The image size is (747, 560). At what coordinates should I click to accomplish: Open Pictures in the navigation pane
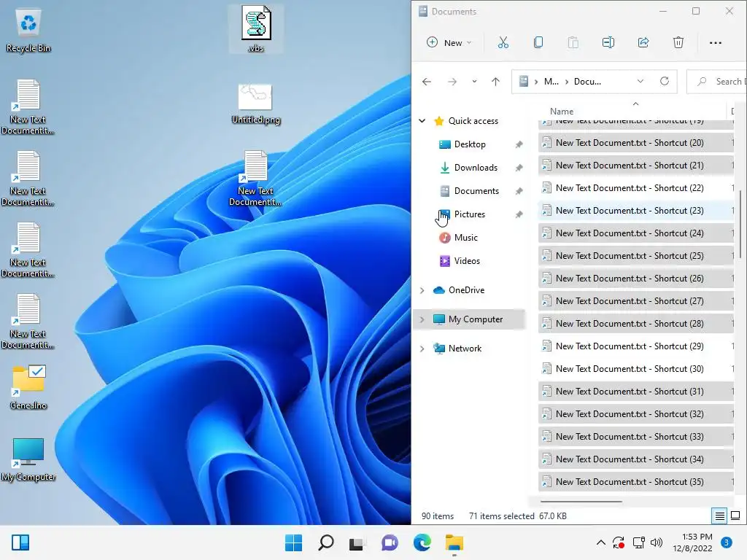point(469,214)
